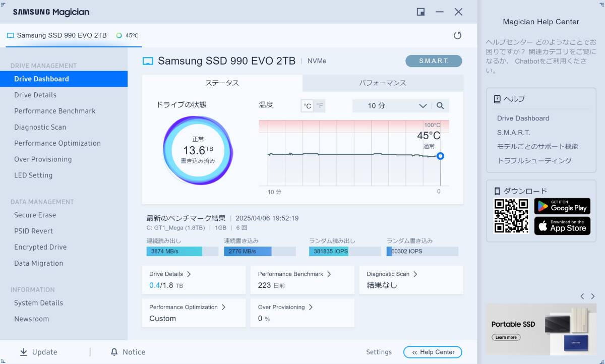The image size is (605, 364).
Task: Open Performance Optimization card chevron
Action: pos(223,307)
